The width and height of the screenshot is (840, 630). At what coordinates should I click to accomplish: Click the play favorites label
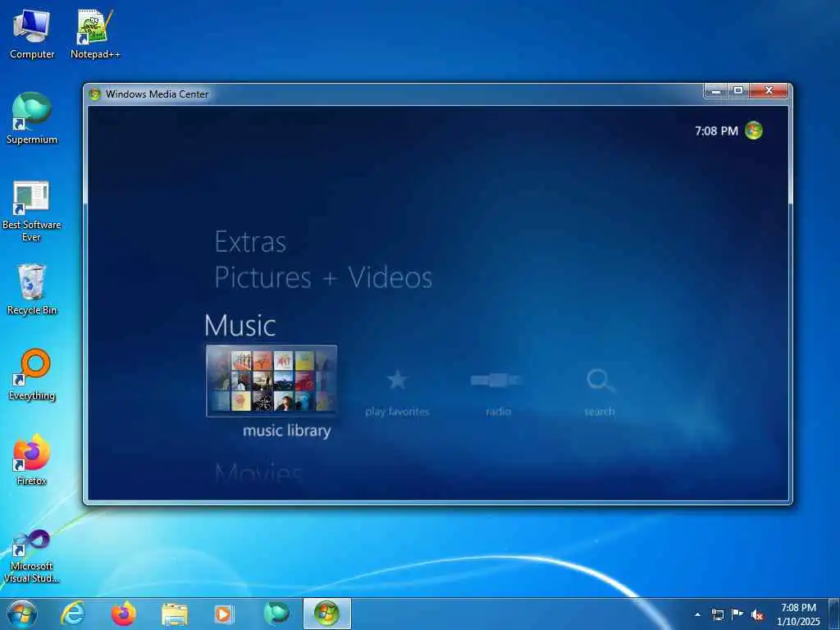(397, 412)
